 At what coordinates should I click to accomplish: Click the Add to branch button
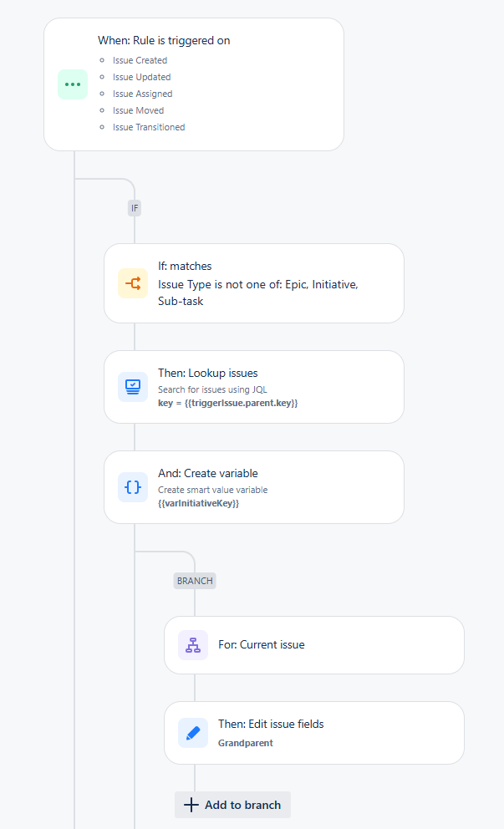tap(232, 805)
